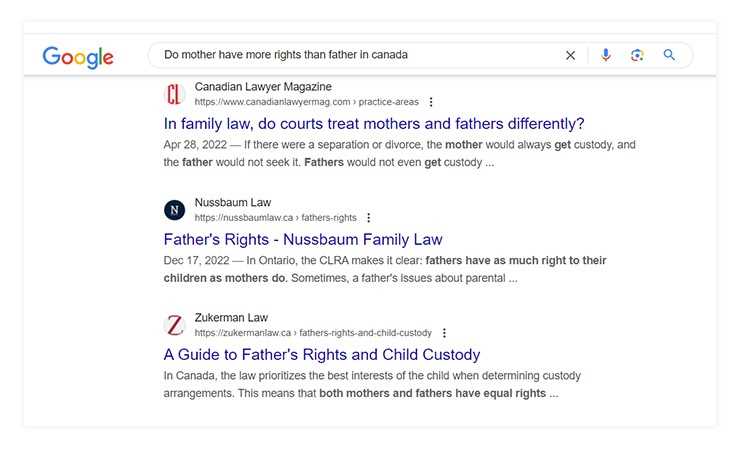This screenshot has height=449, width=740.
Task: Open "In family law, do courts treat mothers" result
Action: [374, 124]
